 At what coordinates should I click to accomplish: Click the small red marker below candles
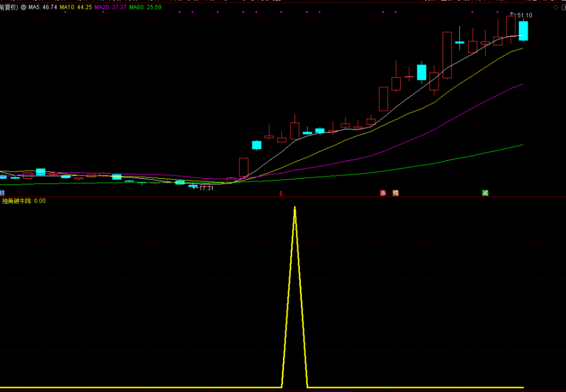281,194
